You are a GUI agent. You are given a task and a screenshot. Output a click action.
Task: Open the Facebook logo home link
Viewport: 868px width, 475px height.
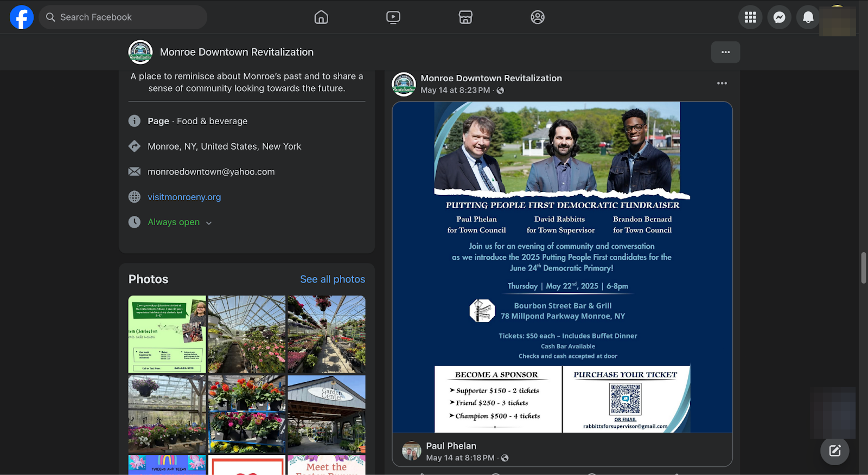pyautogui.click(x=22, y=17)
